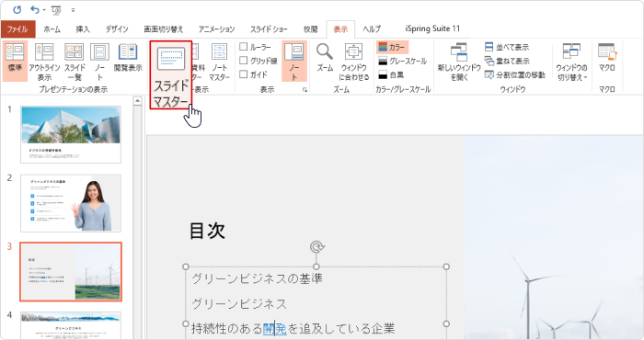Open スライドマスター view
Viewport: 644px width, 340px height.
[x=171, y=74]
